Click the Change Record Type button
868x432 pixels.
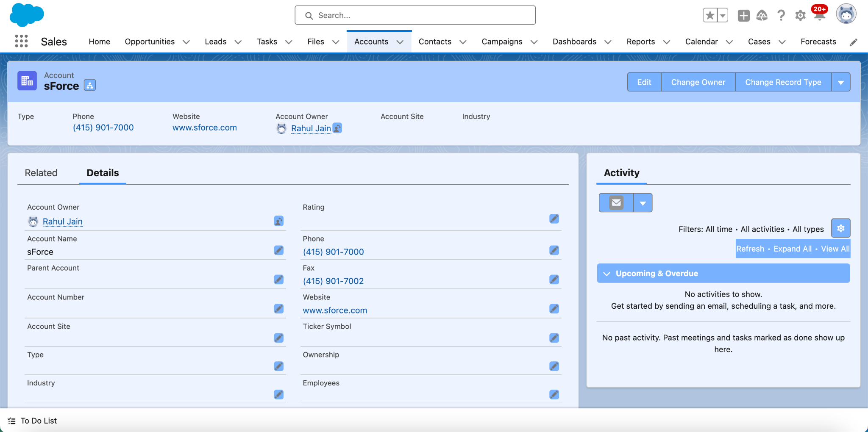[783, 82]
